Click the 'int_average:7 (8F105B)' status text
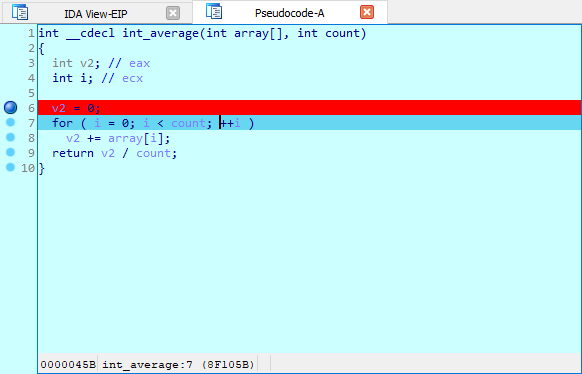 coord(178,365)
